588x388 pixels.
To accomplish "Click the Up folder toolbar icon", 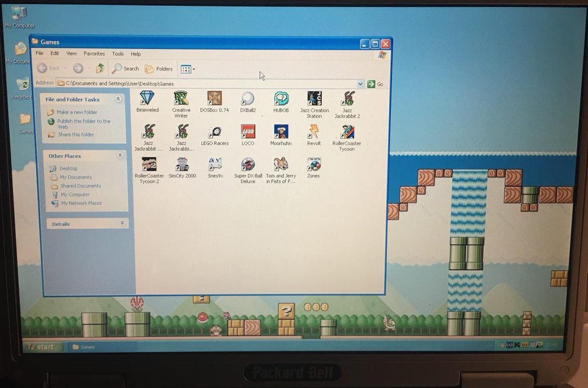I will (100, 68).
